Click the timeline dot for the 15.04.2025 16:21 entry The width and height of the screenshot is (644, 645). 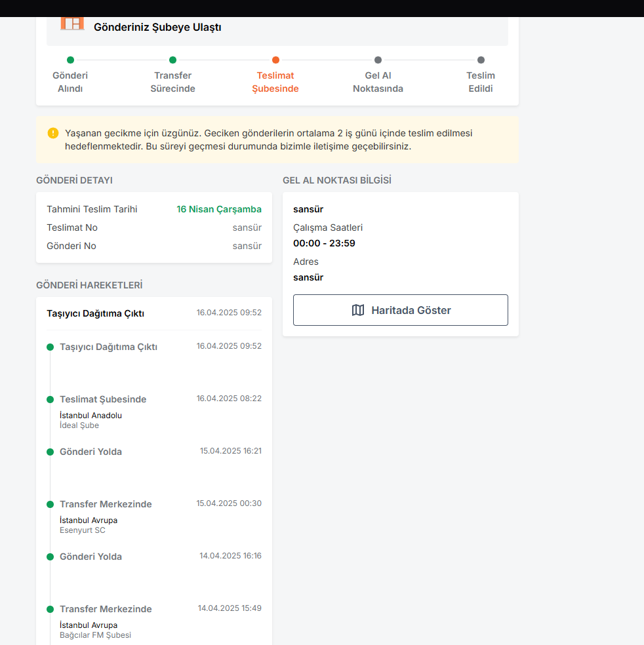tap(50, 452)
